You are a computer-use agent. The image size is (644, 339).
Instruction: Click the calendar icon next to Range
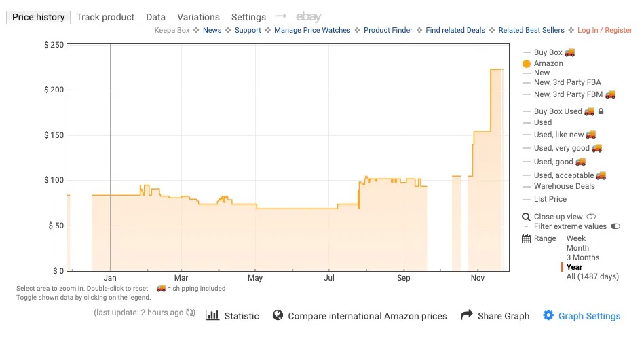pyautogui.click(x=526, y=238)
